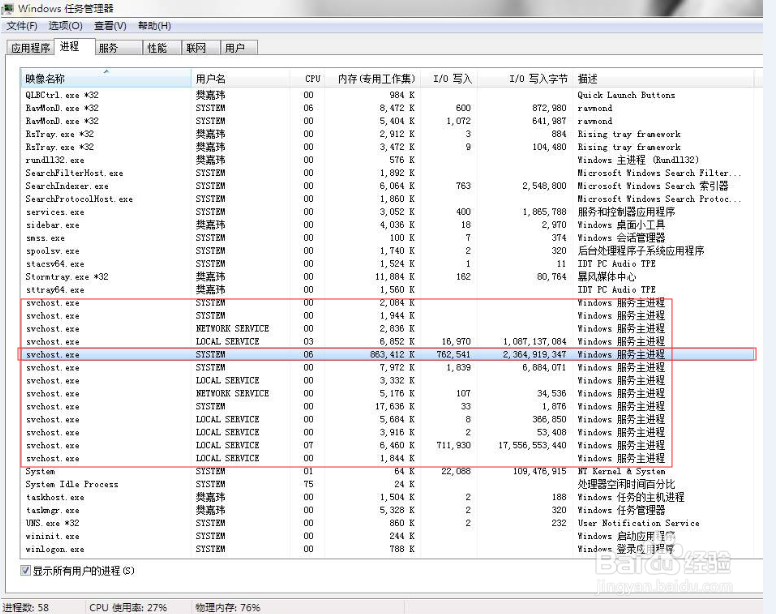The image size is (776, 614).
Task: Sort by 用户名 column header
Action: 241,79
